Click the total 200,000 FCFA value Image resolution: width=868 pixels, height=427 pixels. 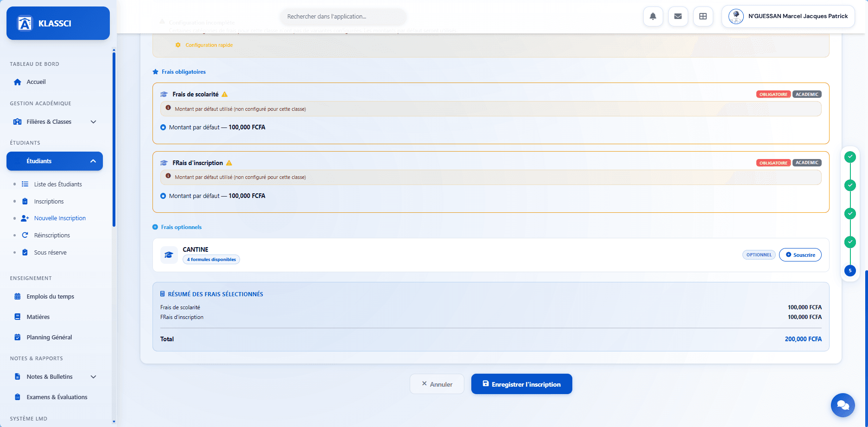point(803,339)
